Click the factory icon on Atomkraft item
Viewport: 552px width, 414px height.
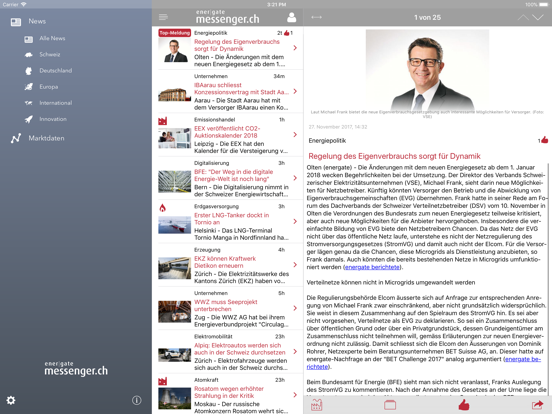(163, 381)
